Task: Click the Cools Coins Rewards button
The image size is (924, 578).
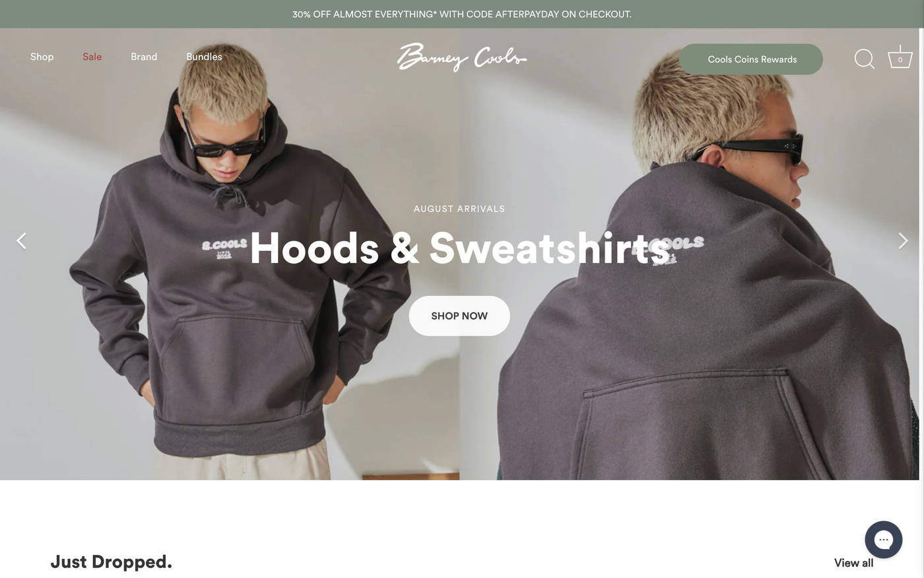Action: click(751, 59)
